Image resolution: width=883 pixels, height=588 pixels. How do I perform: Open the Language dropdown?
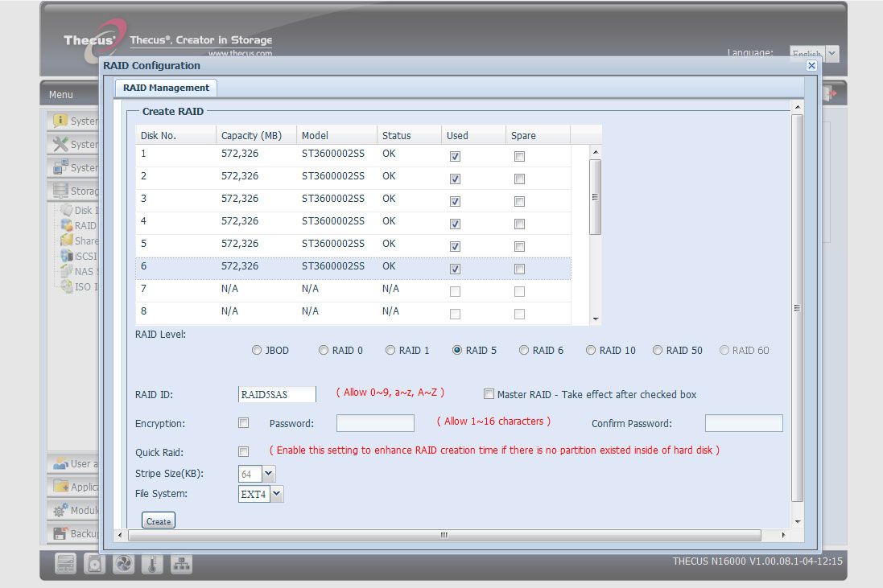(x=831, y=53)
